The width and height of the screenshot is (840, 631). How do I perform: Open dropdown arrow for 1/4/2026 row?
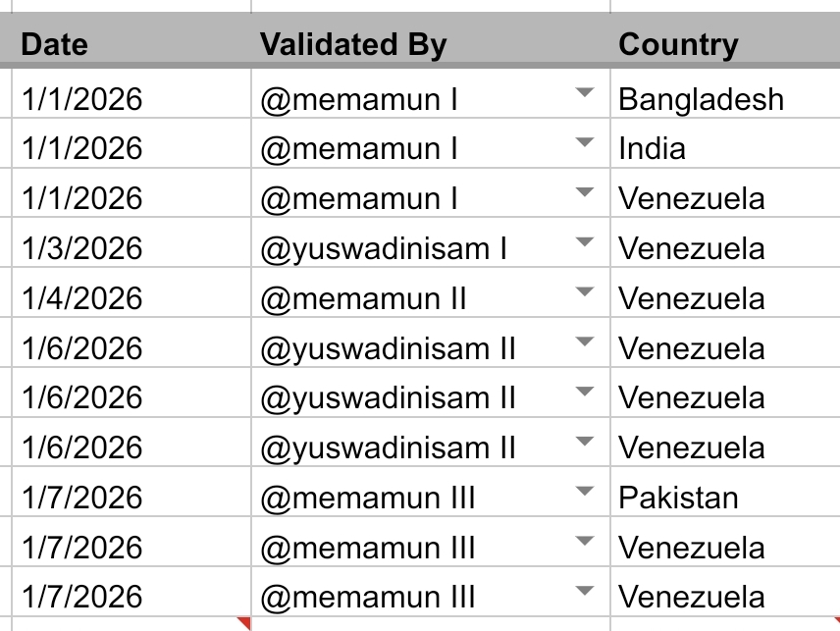[585, 291]
